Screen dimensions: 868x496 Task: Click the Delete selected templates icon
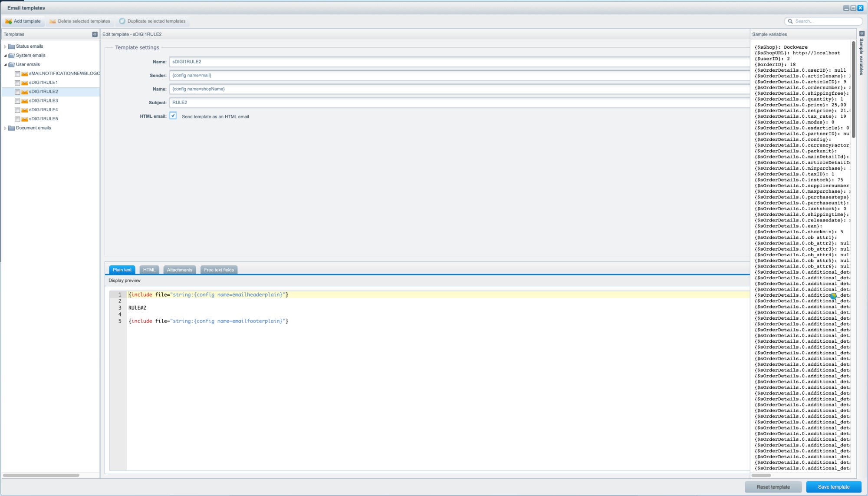53,21
